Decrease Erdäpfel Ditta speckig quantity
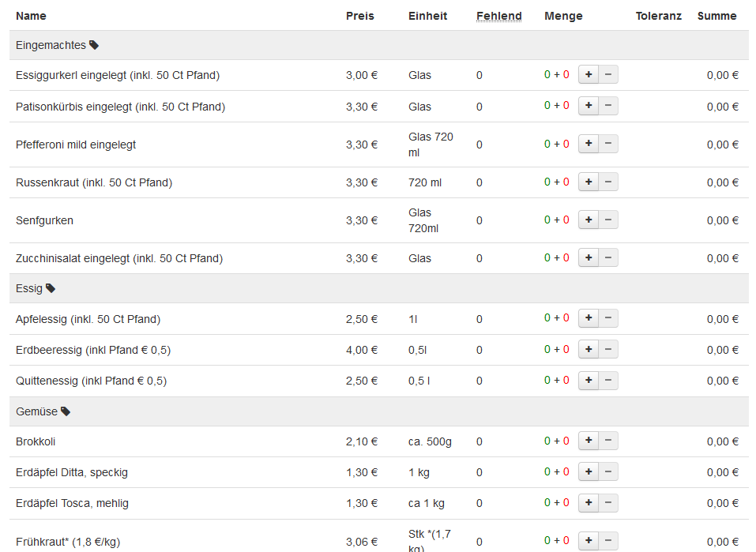Screen dimensions: 756x552 coord(608,472)
